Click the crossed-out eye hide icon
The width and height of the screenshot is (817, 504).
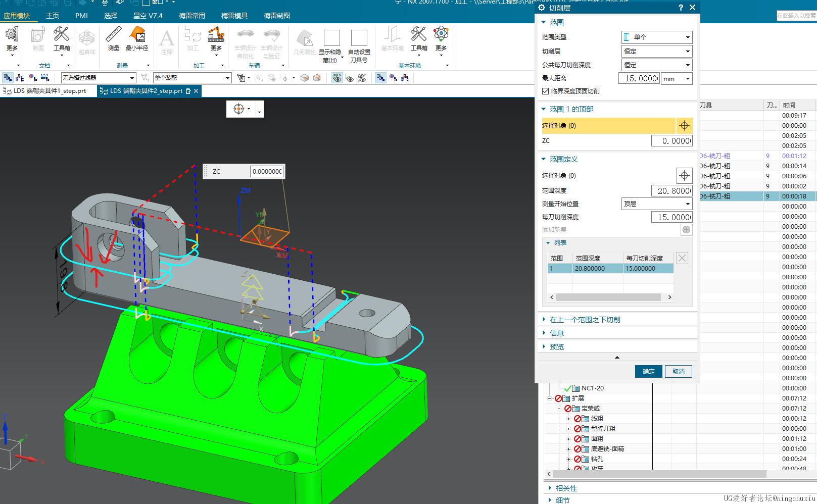[362, 78]
